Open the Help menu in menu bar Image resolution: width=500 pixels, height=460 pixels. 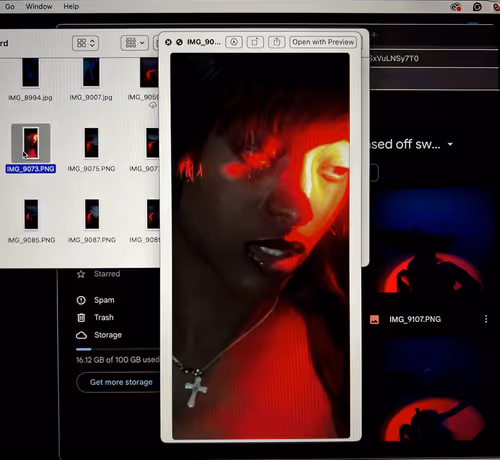tap(71, 6)
